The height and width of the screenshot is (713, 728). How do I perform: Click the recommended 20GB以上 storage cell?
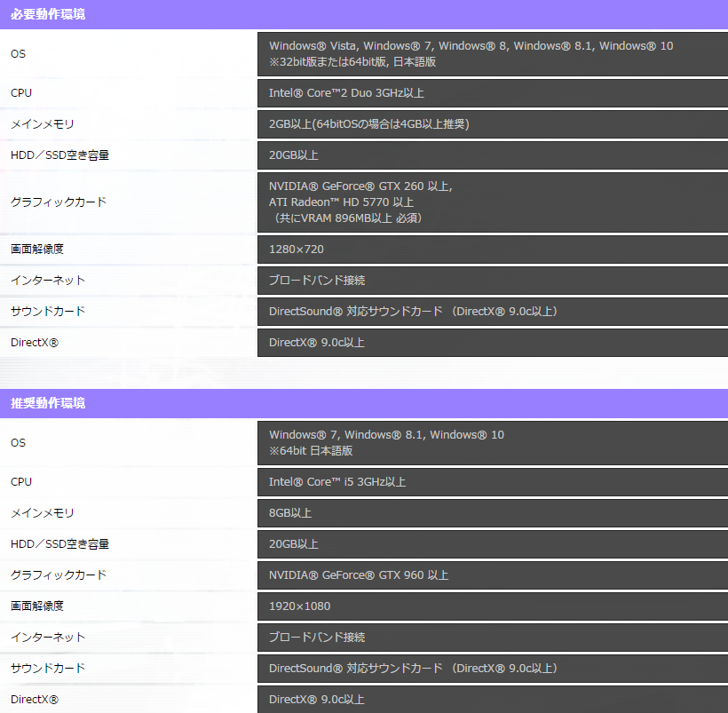493,544
